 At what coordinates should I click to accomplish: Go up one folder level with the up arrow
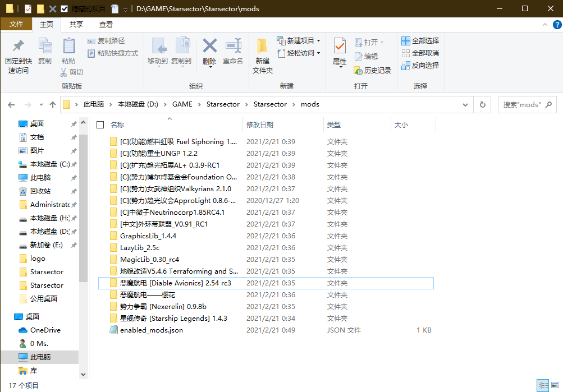53,104
